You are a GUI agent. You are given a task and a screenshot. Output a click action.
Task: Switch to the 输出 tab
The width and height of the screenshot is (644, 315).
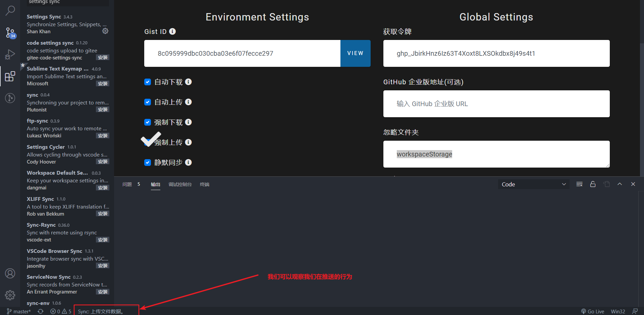coord(155,184)
